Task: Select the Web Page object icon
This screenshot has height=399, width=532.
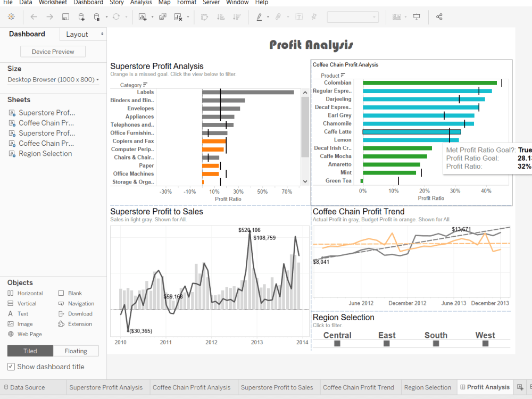Action: (11, 334)
